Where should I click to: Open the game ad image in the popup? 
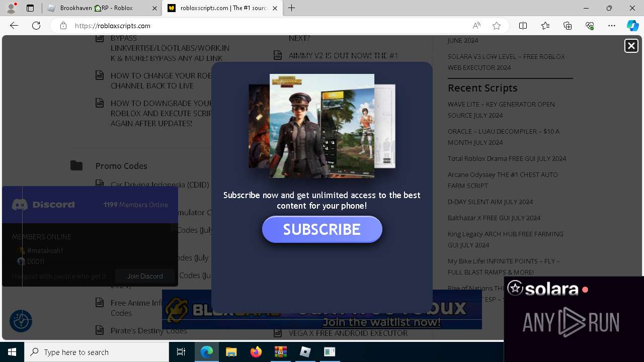(x=322, y=126)
